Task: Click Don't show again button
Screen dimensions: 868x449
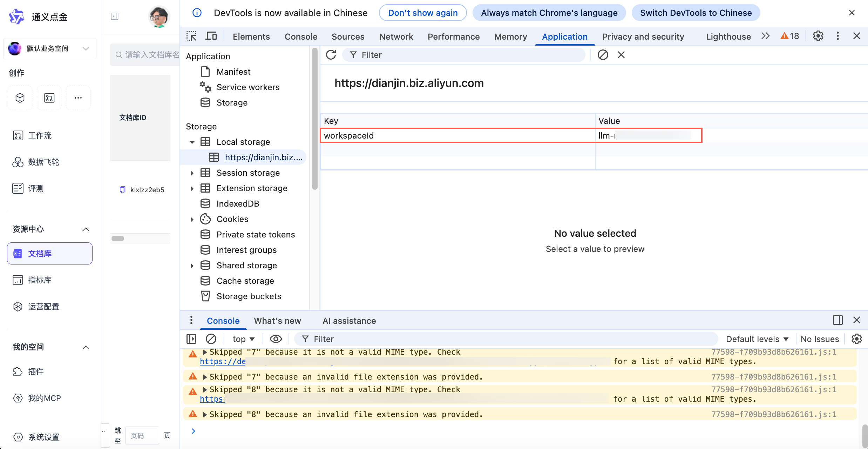Action: click(422, 13)
